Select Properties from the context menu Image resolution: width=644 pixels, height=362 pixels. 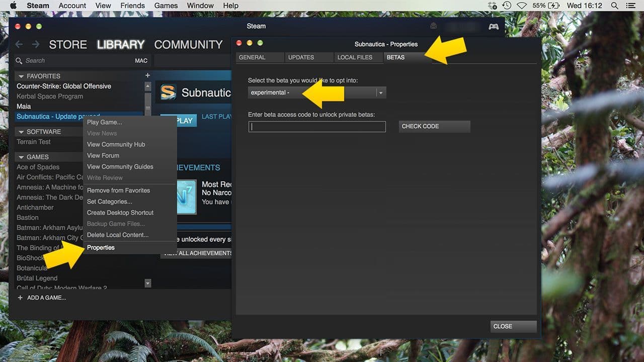[x=101, y=247]
